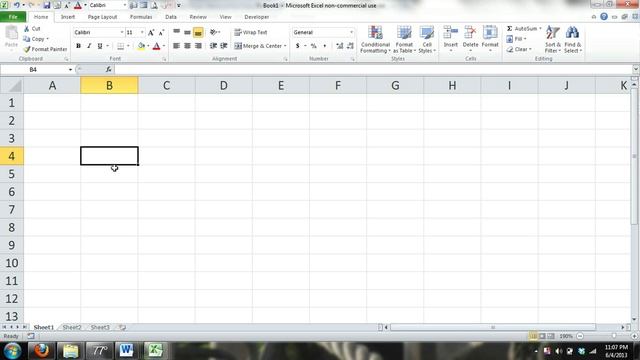Open Find & Select binoculars menu

(573, 39)
